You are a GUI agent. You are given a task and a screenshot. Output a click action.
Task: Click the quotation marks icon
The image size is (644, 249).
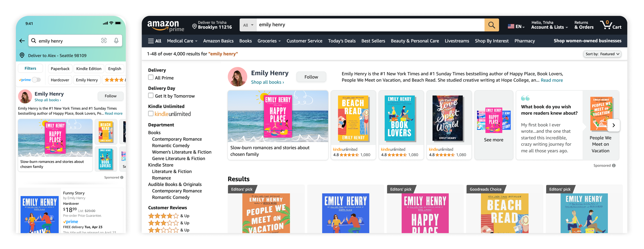[525, 98]
